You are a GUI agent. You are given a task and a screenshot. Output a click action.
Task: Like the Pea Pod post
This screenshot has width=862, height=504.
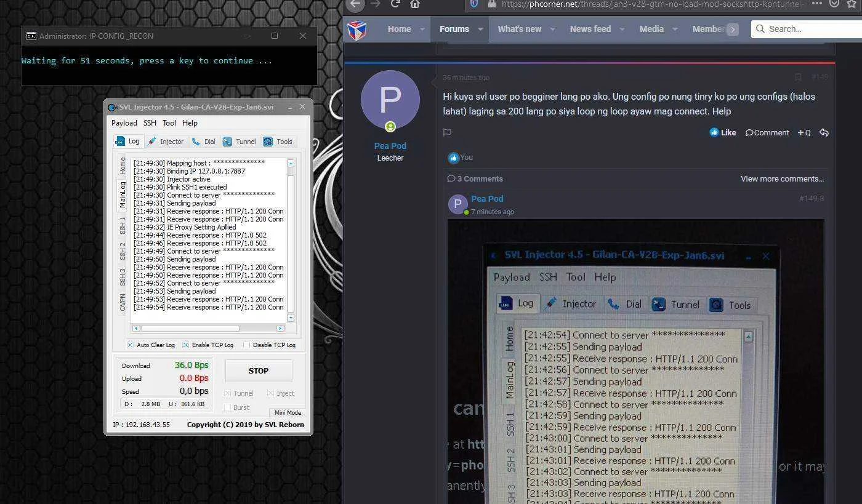coord(723,132)
